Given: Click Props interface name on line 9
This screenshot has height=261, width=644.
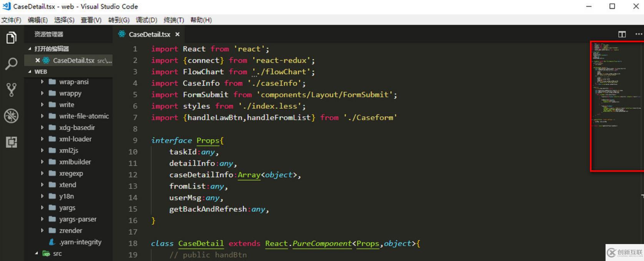Looking at the screenshot, I should [208, 141].
